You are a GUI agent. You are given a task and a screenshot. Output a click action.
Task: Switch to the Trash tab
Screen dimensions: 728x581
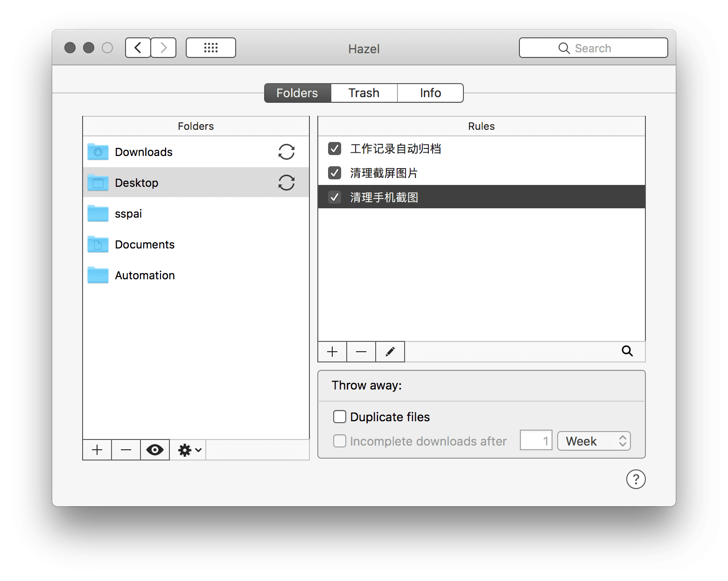pyautogui.click(x=364, y=93)
